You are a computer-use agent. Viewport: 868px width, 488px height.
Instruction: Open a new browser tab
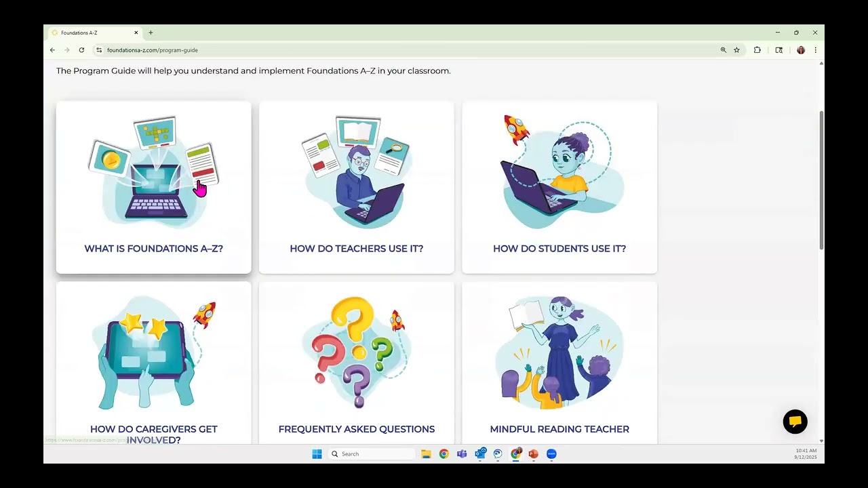pyautogui.click(x=151, y=33)
